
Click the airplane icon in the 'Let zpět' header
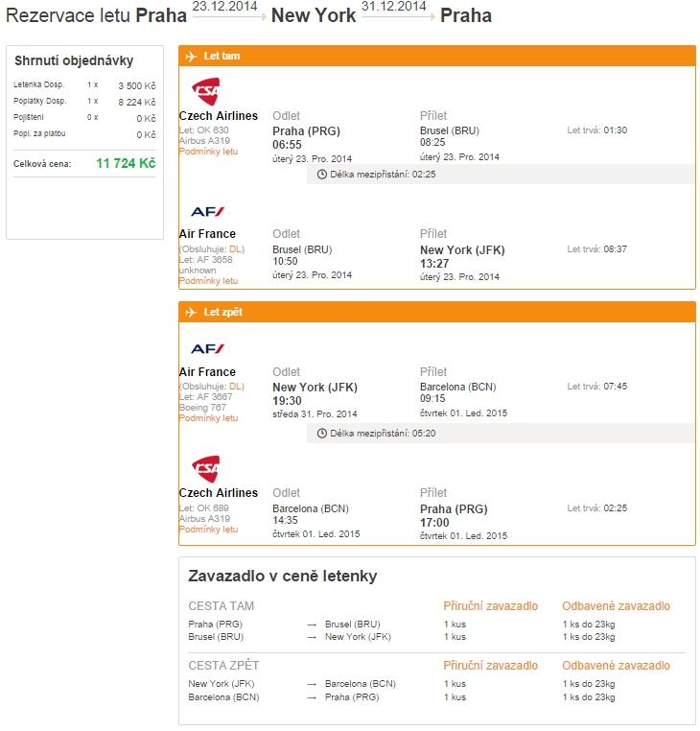click(x=191, y=313)
